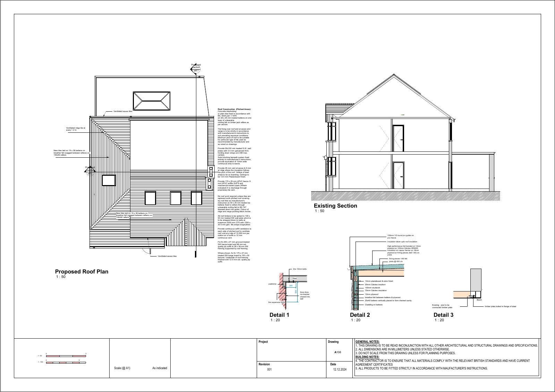This screenshot has width=555, height=392.
Task: Select the "BUILDING NOTES:" heading
Action: click(x=367, y=357)
